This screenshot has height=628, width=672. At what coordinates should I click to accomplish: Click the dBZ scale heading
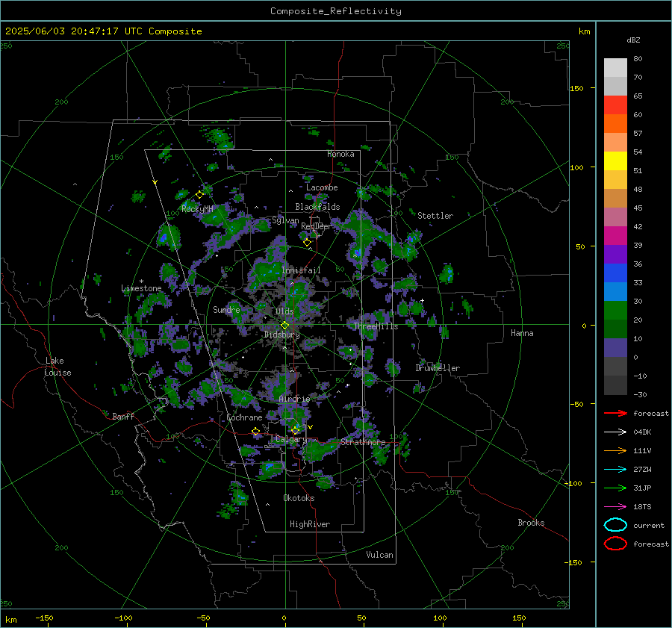[633, 40]
